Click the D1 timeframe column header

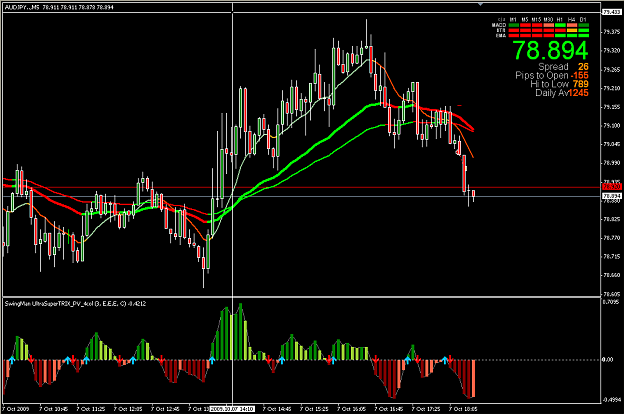click(583, 20)
